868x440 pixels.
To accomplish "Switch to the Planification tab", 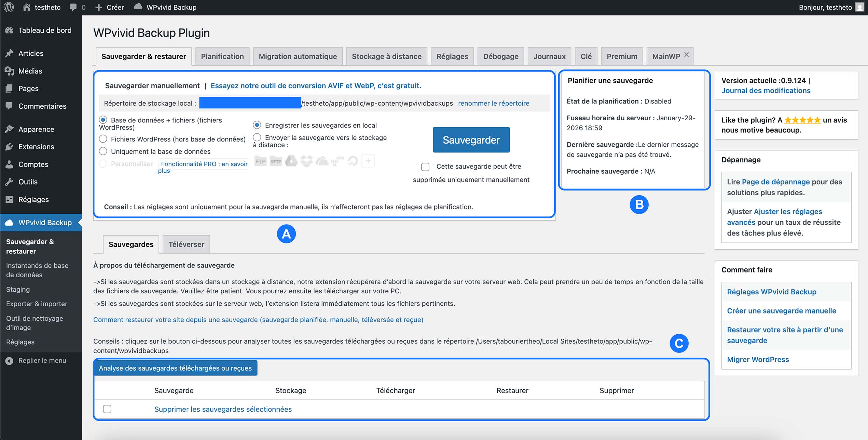I will (222, 56).
